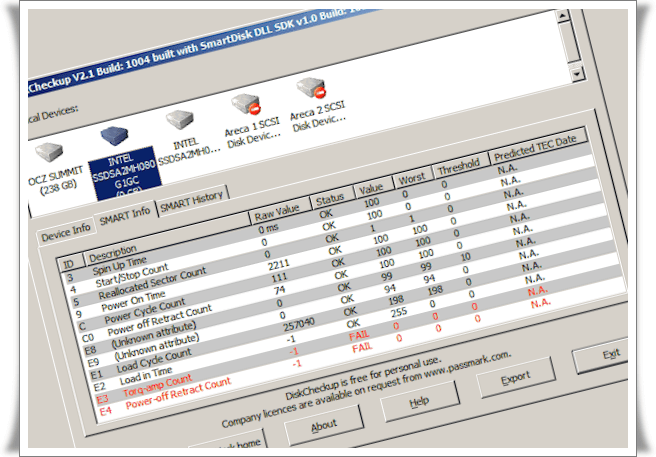Sort by the Description column header
This screenshot has height=457, width=656.
(x=167, y=240)
